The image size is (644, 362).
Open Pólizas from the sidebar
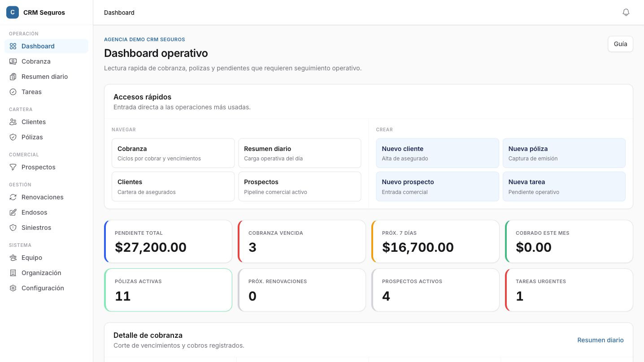point(46,137)
